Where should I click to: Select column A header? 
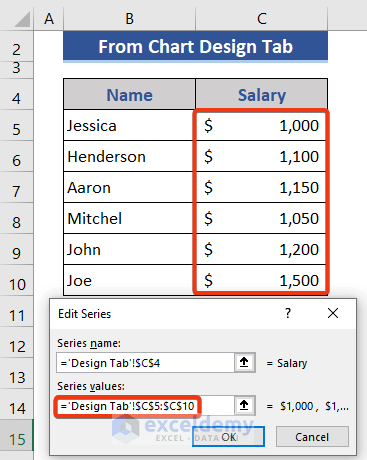point(49,19)
